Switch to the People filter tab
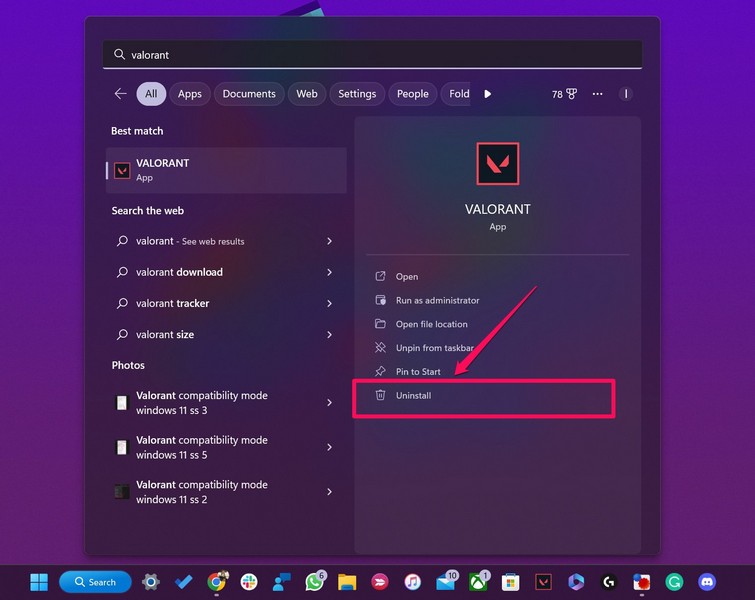 pyautogui.click(x=413, y=93)
